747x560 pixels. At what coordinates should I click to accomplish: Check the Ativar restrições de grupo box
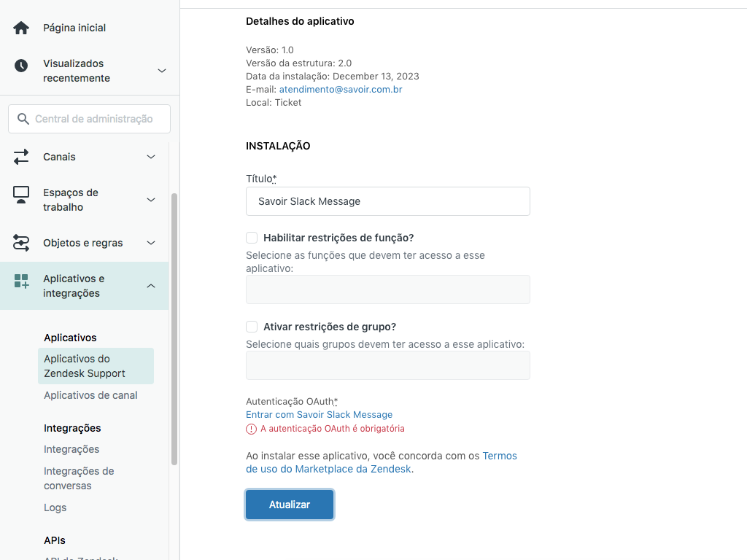pos(252,327)
